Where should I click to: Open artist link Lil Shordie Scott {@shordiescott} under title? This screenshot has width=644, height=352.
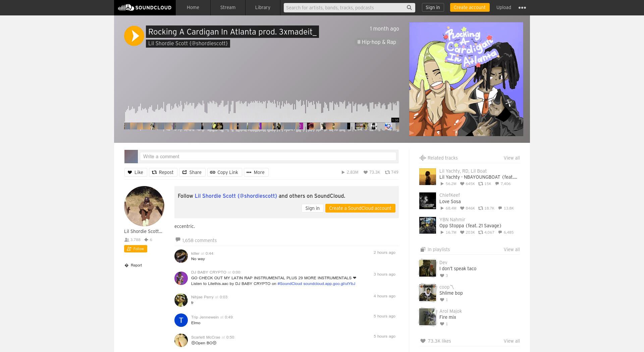(x=188, y=43)
